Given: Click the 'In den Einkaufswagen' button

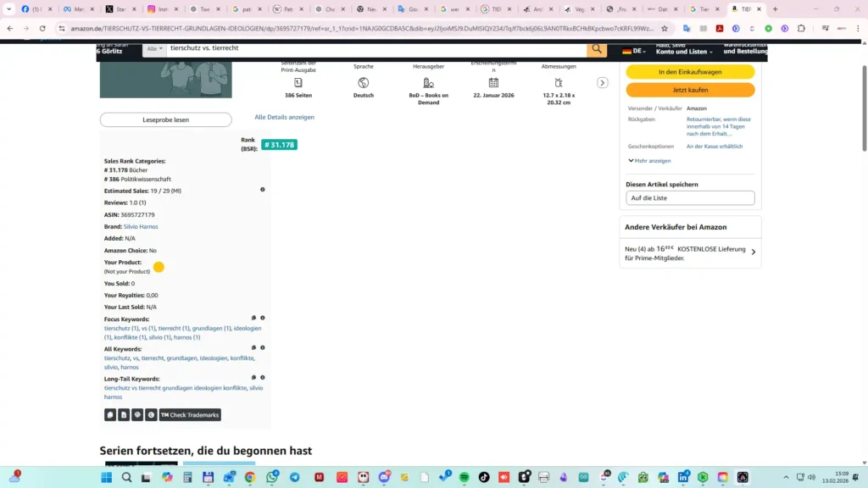Looking at the screenshot, I should [690, 72].
